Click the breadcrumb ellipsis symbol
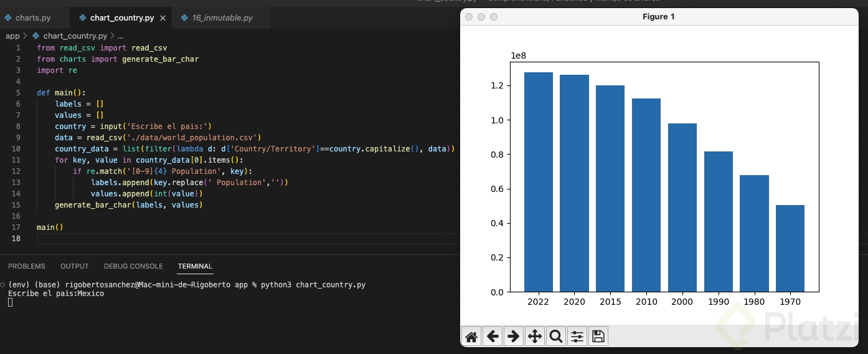This screenshot has width=868, height=354. (x=121, y=36)
